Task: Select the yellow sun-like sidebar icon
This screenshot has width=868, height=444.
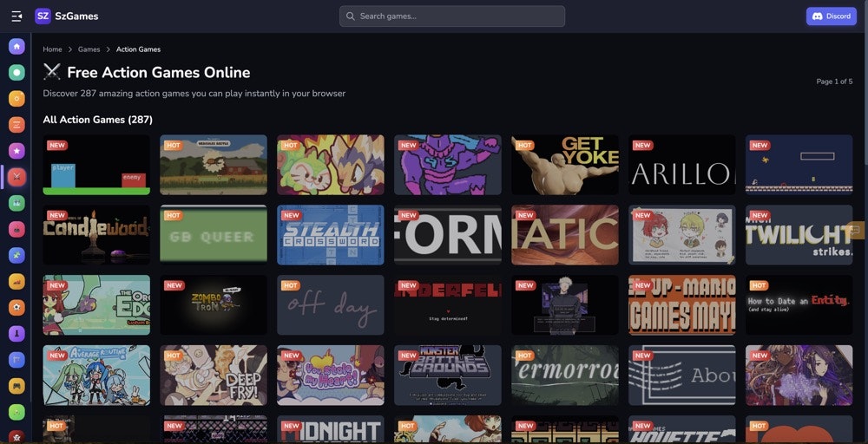Action: pos(16,98)
